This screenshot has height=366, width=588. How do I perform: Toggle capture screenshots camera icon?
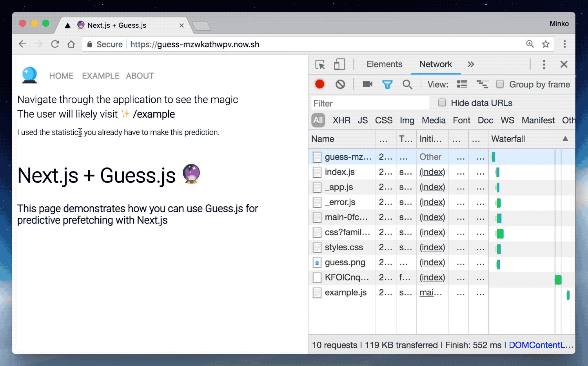click(368, 84)
